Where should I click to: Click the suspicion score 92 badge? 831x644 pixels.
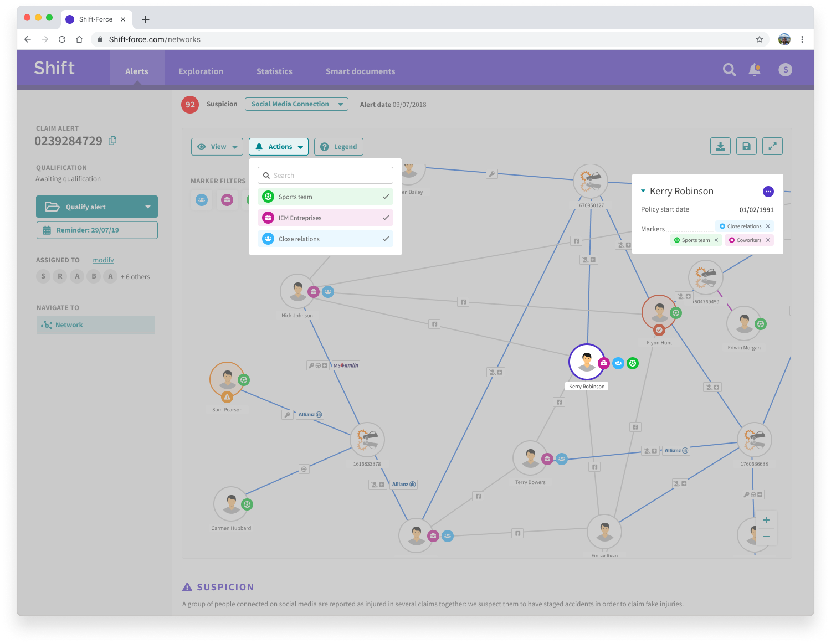190,104
